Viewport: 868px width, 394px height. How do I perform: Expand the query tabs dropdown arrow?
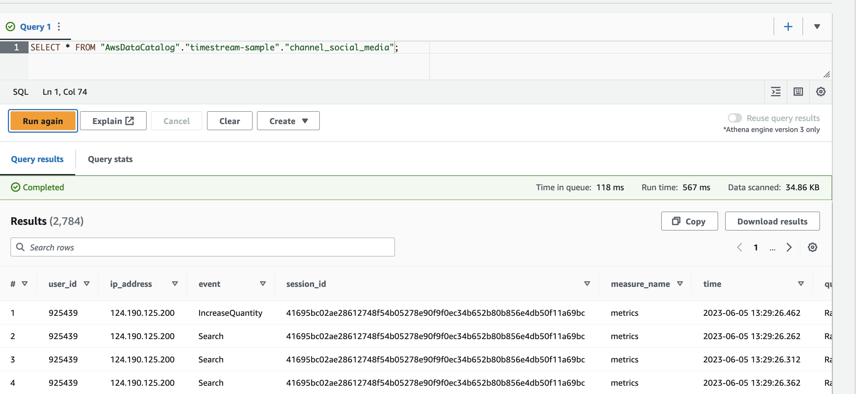click(817, 27)
